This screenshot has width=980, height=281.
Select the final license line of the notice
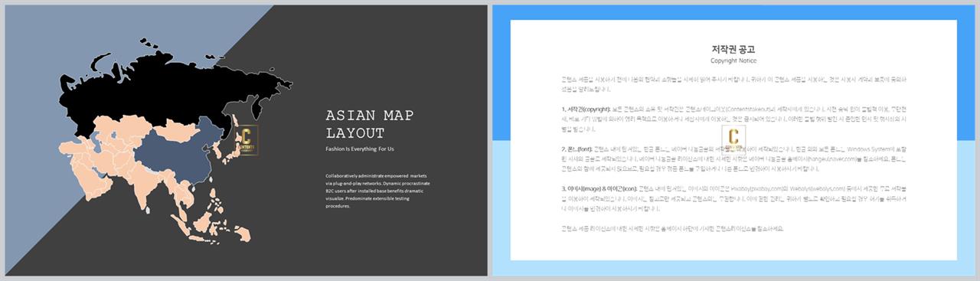coord(672,228)
